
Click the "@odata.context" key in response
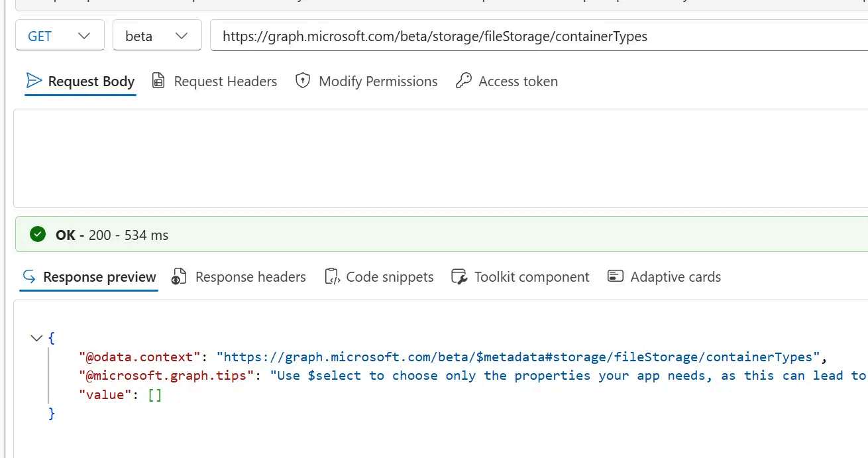[x=140, y=357]
